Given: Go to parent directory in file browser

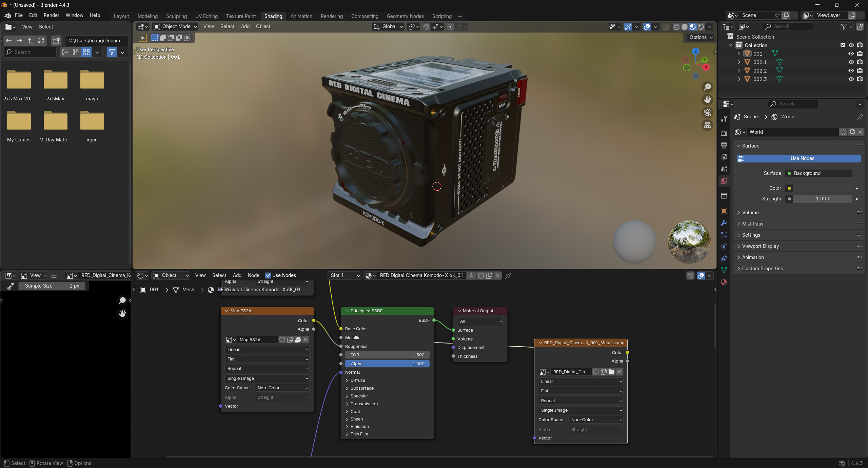Looking at the screenshot, I should pos(30,41).
